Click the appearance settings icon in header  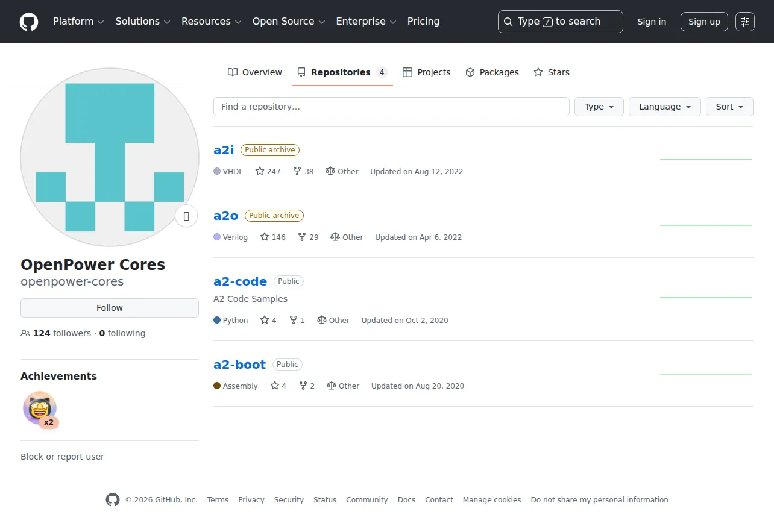click(x=745, y=22)
